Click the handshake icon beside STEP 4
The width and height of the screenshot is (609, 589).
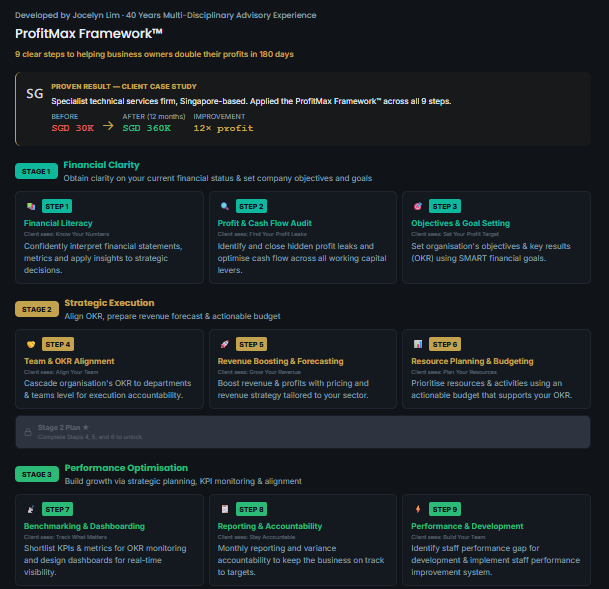click(x=31, y=344)
